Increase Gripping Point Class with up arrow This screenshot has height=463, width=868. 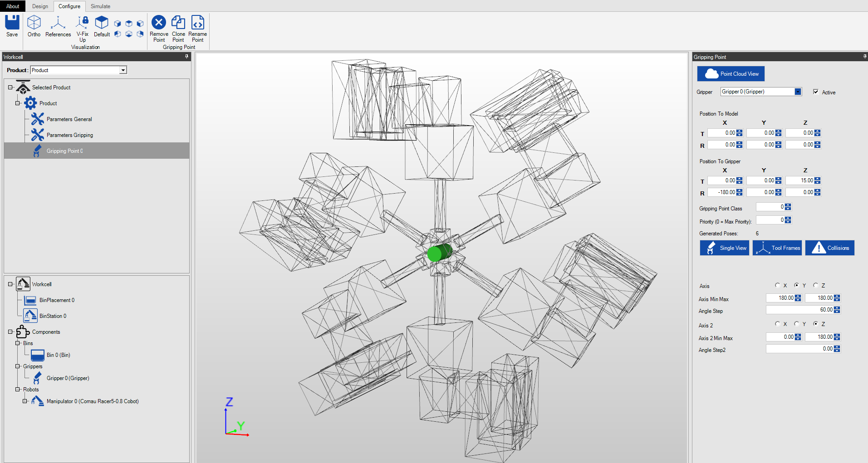(x=788, y=205)
